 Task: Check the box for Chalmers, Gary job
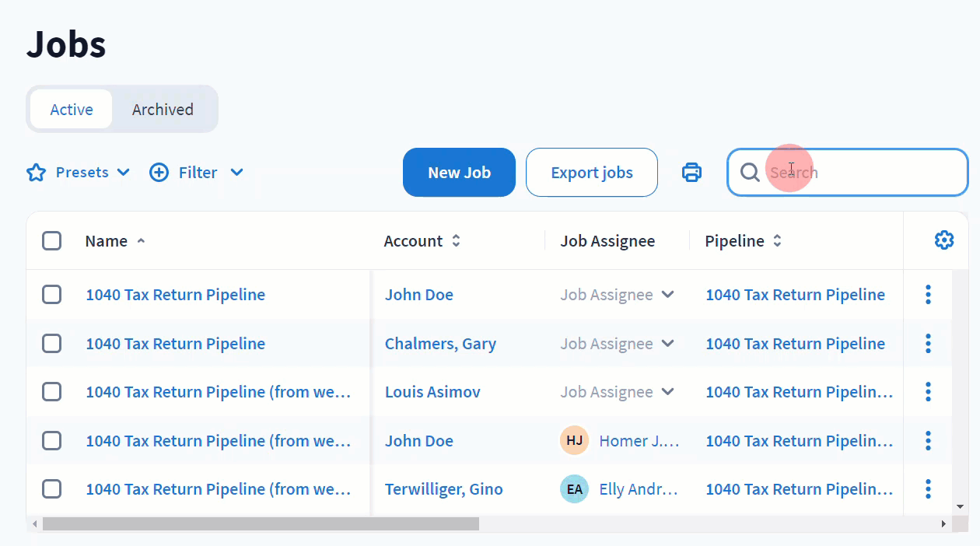(51, 344)
